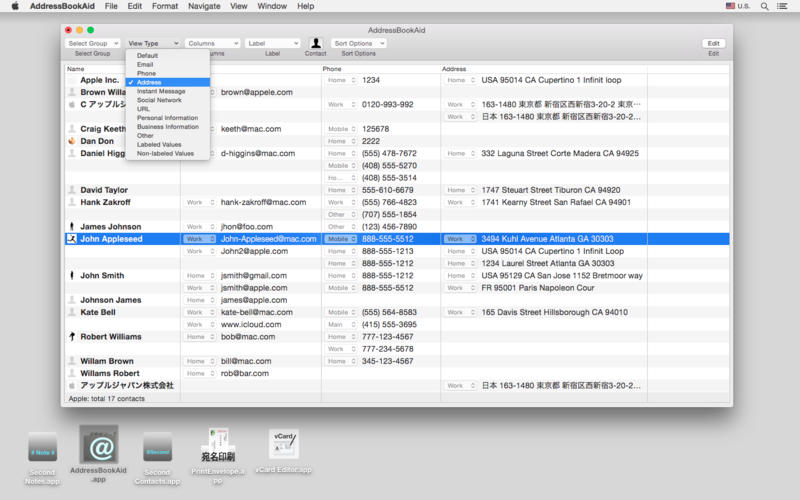Open the Sort Options dropdown

(x=358, y=43)
